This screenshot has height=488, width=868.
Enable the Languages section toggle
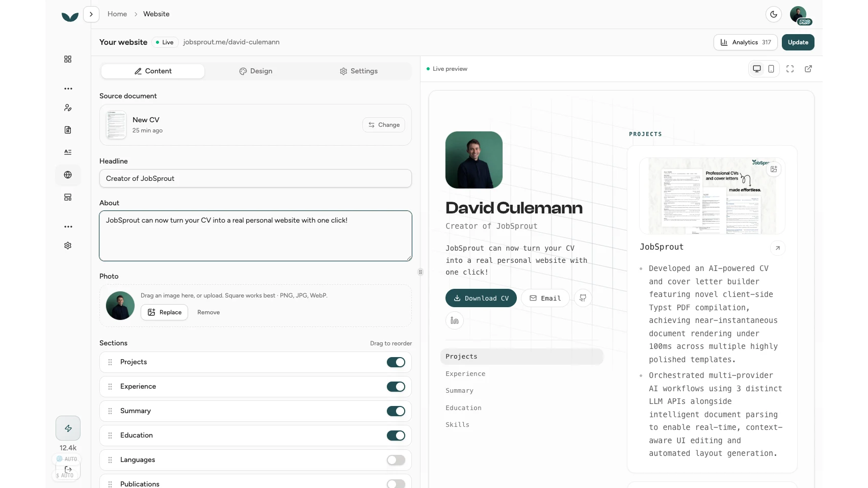(x=396, y=460)
